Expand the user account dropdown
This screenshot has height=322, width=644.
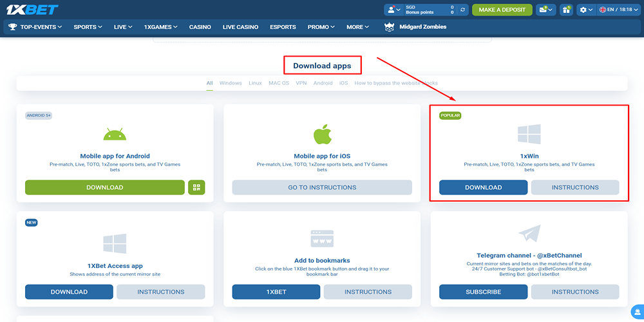tap(393, 10)
